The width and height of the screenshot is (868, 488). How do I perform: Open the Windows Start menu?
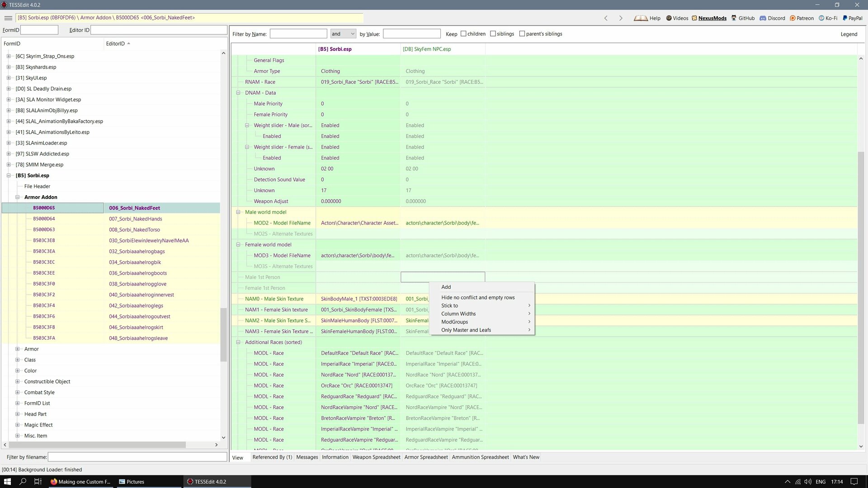7,482
